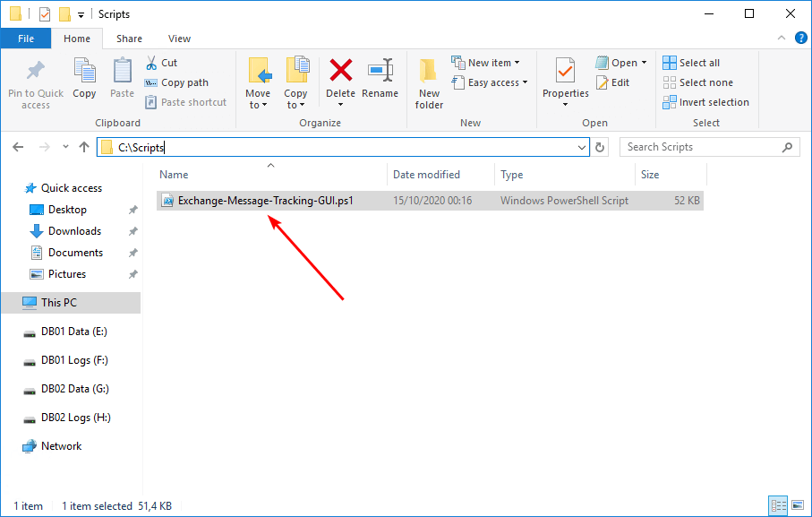Screen dimensions: 812x517
Task: Expand the Open dropdown arrow
Action: (x=645, y=63)
